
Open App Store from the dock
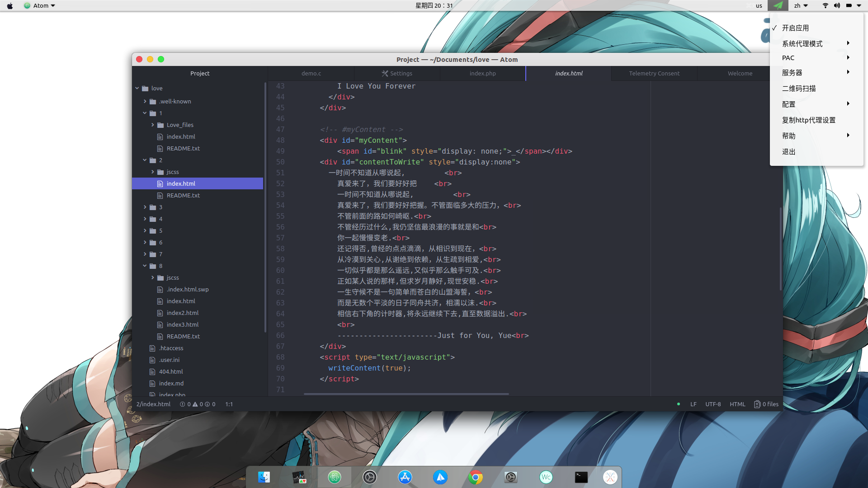point(405,477)
